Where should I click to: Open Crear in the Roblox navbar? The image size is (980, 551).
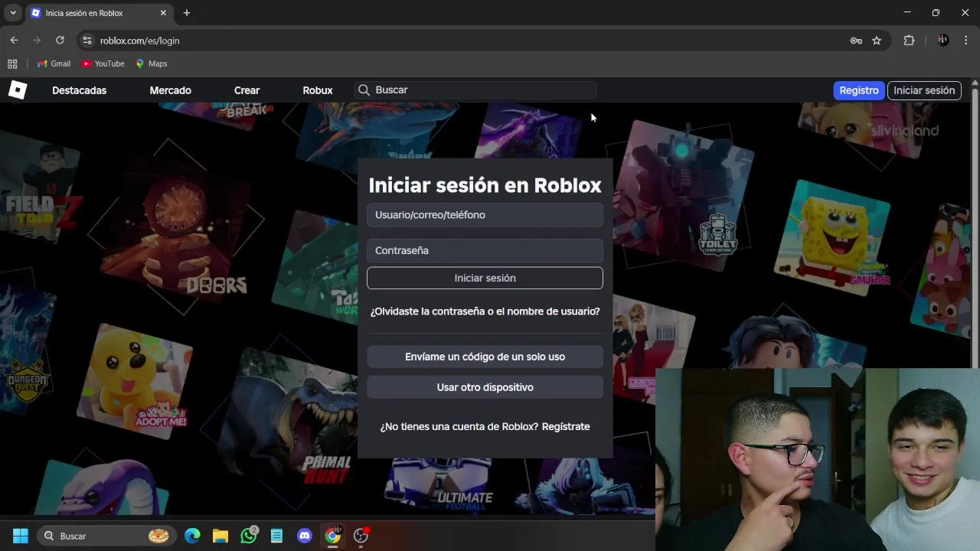(247, 90)
